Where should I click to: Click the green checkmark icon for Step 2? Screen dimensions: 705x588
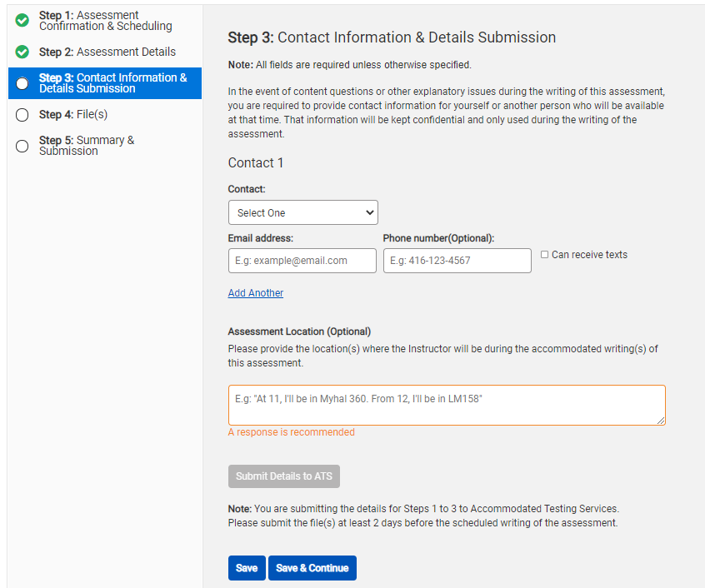pos(22,52)
